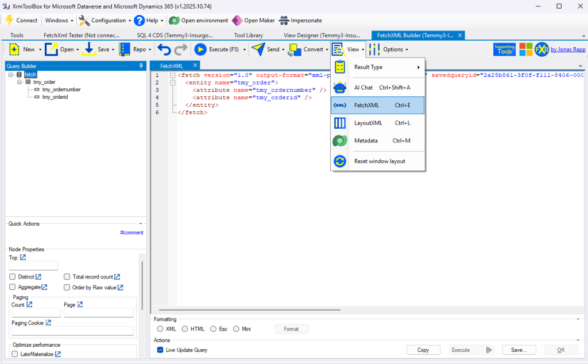Viewport: 588px width, 364px height.
Task: Collapse the fetch tree node
Action: point(10,75)
